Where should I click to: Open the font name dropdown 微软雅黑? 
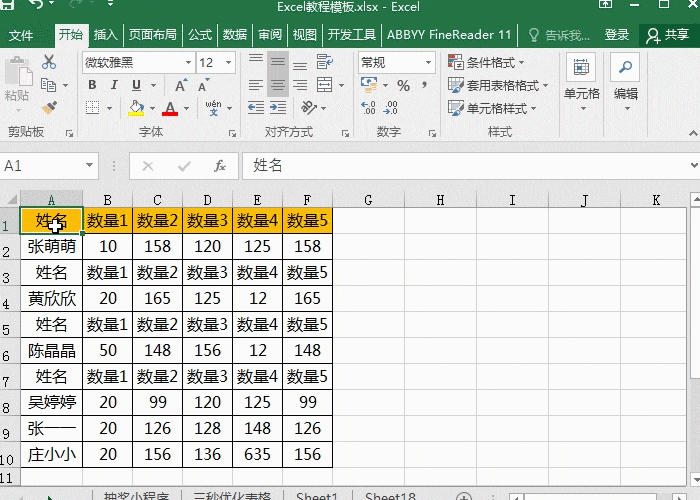[138, 62]
